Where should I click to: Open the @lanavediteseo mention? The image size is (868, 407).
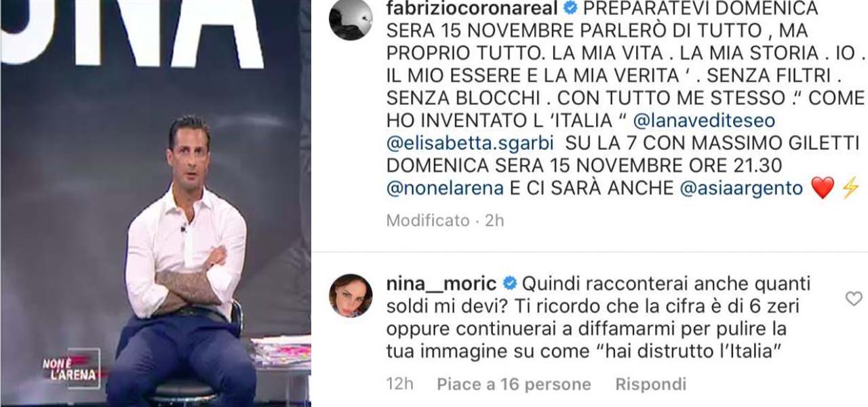coord(703,121)
